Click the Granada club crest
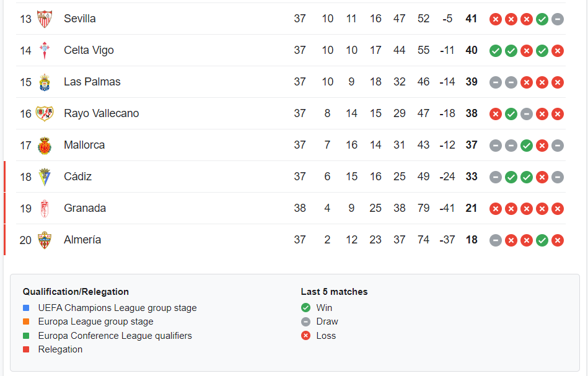The width and height of the screenshot is (588, 376). click(x=45, y=209)
